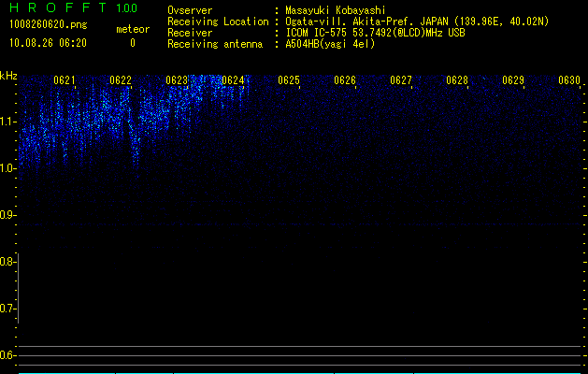Click the meteor count label
This screenshot has height=374, width=588.
coord(133,29)
